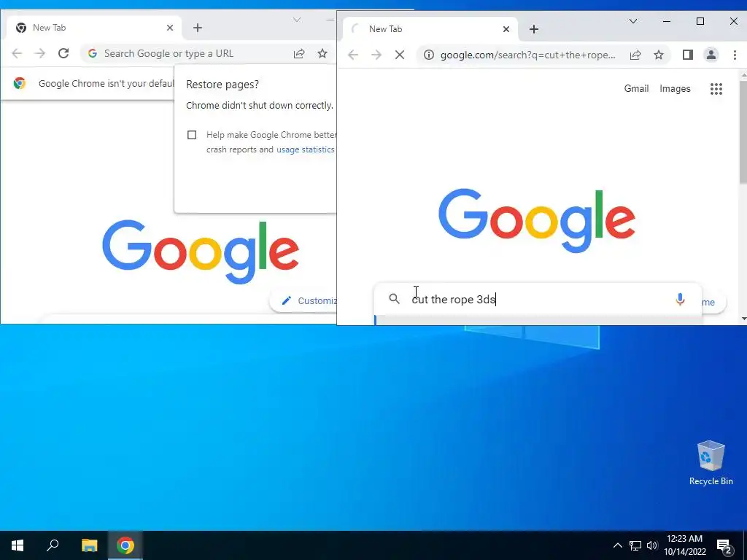Open new tab in left Chrome window

tap(198, 28)
